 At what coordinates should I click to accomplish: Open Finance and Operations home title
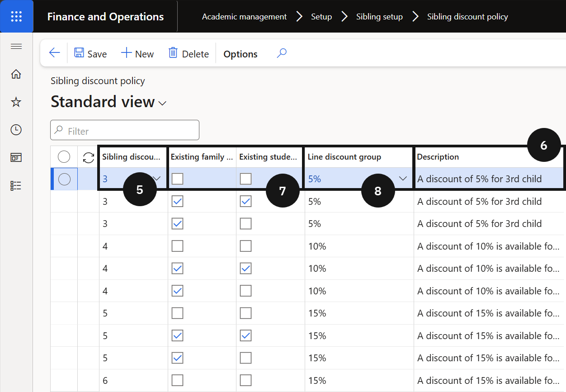[x=105, y=17]
